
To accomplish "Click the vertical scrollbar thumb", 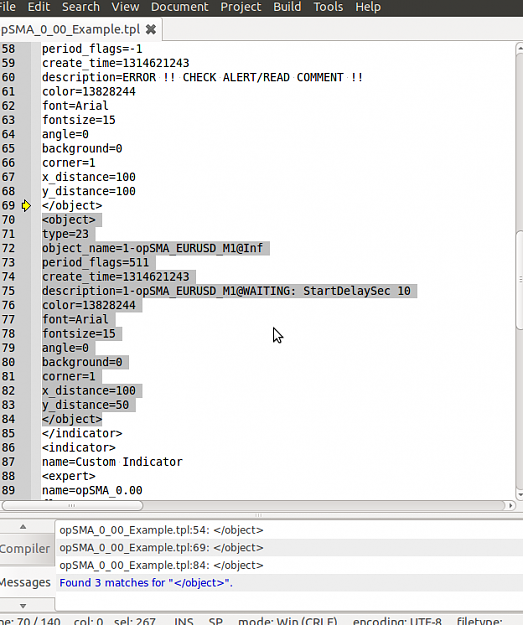I will [x=519, y=280].
